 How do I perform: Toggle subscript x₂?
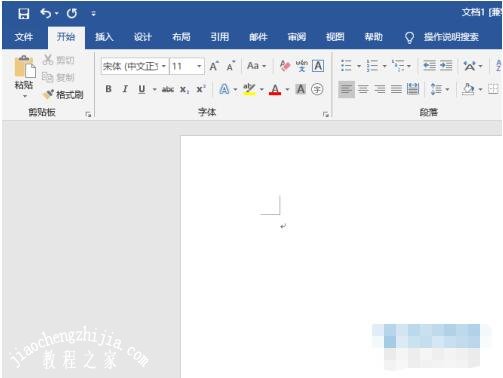tap(184, 89)
